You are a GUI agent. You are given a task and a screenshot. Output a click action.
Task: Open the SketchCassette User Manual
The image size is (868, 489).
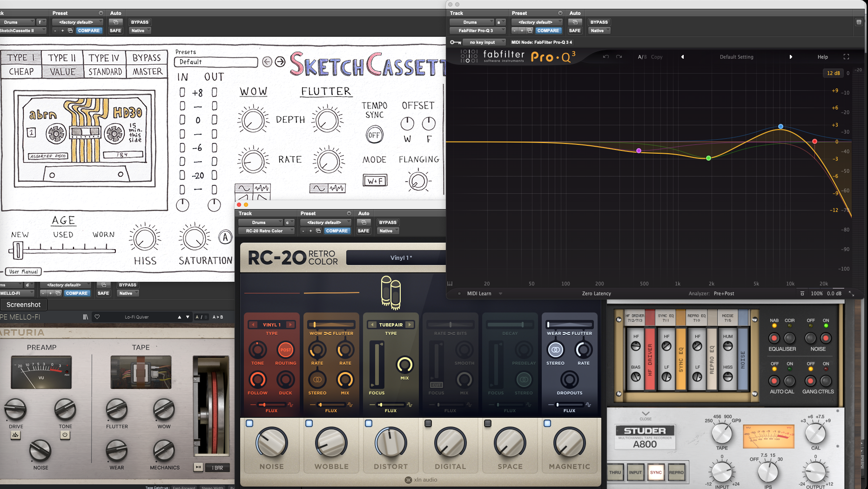click(x=24, y=272)
